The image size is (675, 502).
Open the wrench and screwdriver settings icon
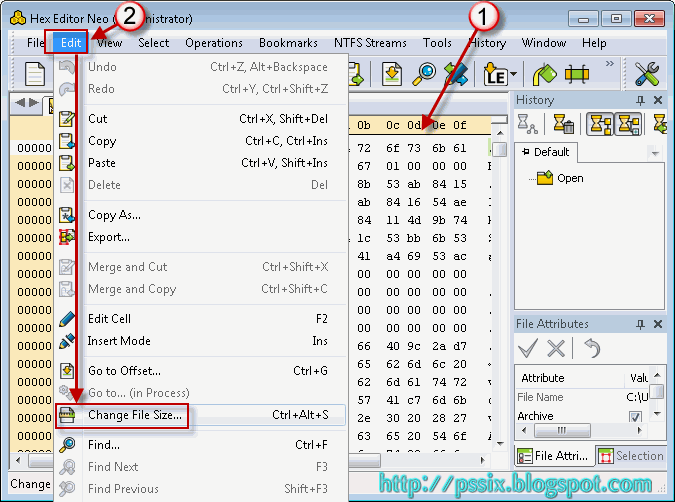647,74
